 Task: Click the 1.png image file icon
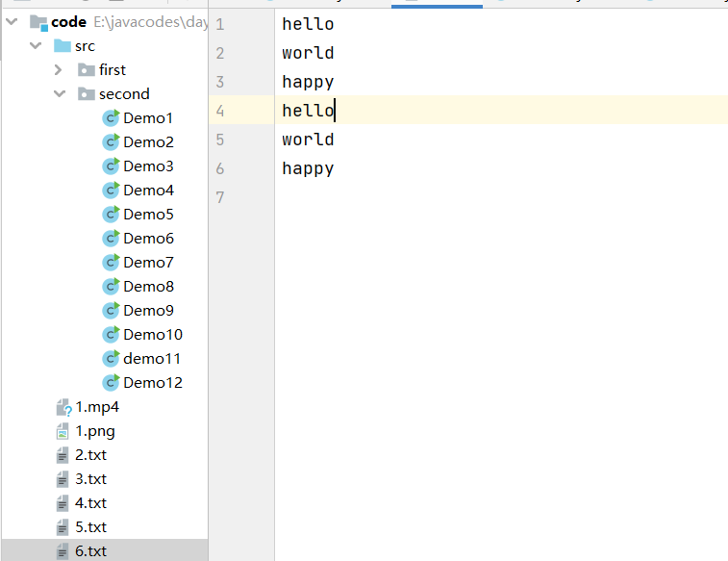[63, 431]
